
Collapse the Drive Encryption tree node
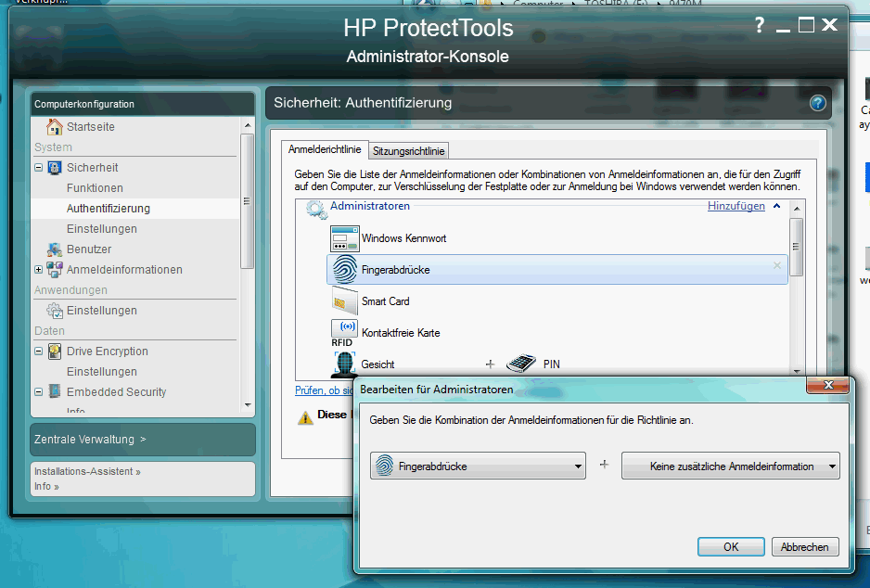coord(38,352)
